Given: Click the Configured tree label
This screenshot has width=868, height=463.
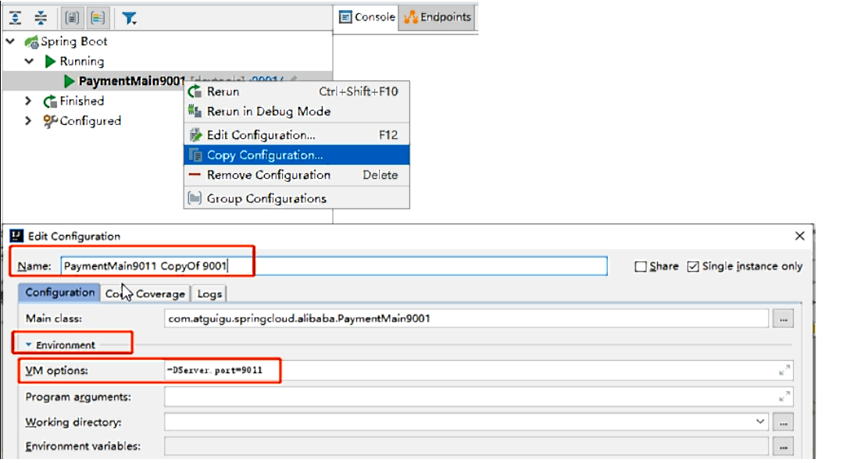Looking at the screenshot, I should [x=90, y=121].
